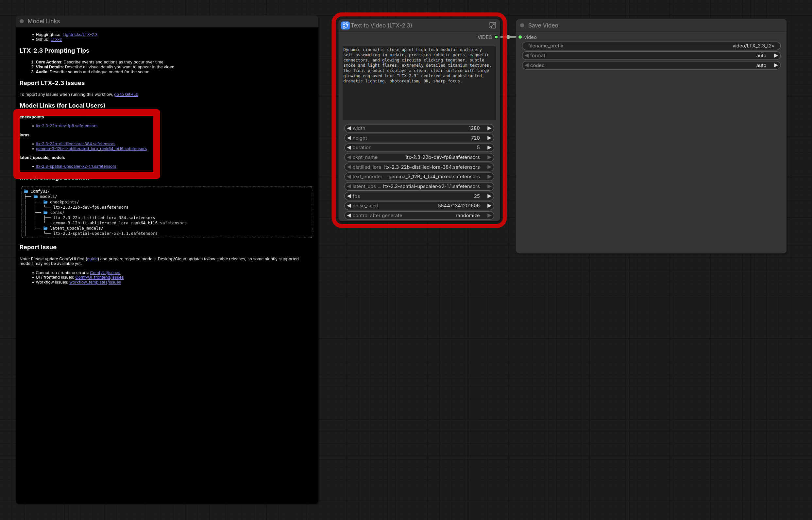812x520 pixels.
Task: Collapse the Save Video node using its dot
Action: click(x=522, y=25)
